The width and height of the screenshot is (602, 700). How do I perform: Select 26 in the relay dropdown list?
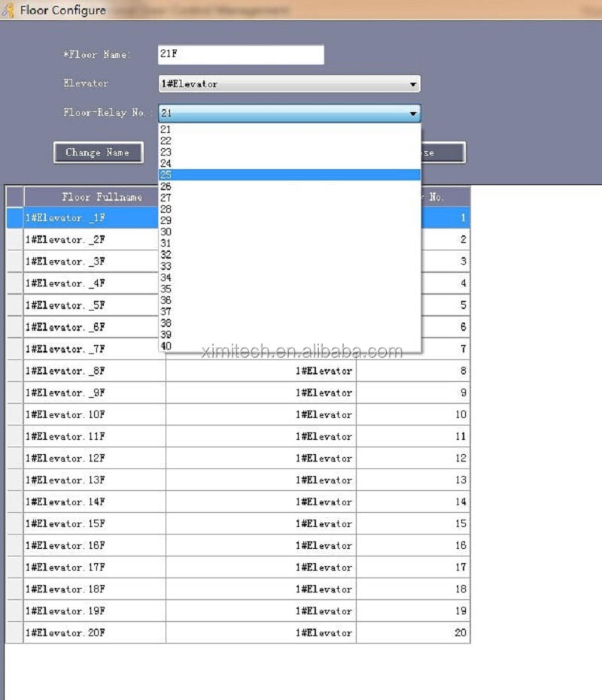pyautogui.click(x=290, y=186)
